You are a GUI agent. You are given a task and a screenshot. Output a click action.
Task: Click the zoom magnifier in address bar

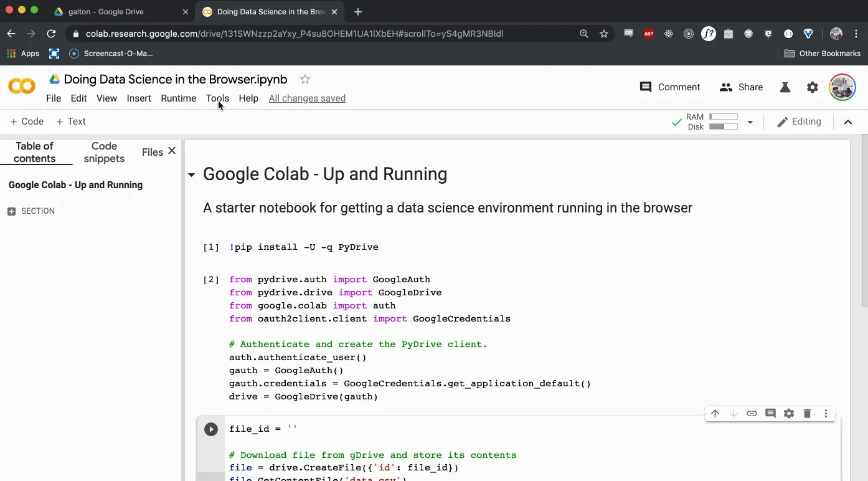click(x=584, y=34)
